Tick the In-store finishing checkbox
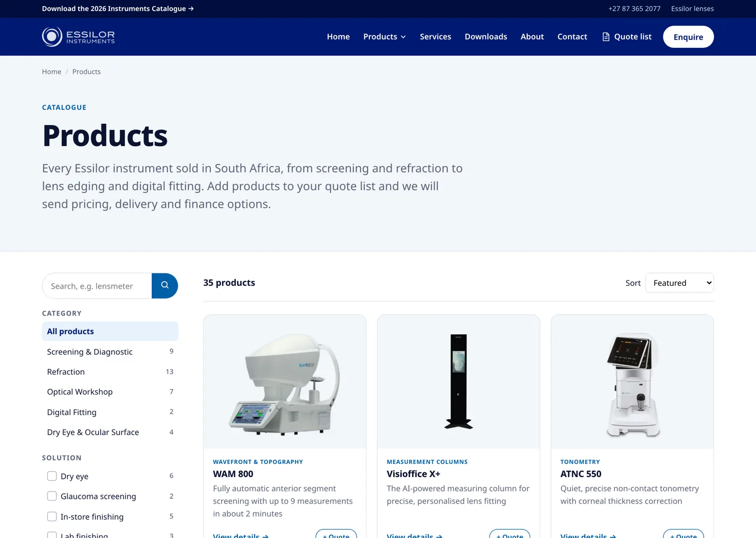Screen dimensions: 756x538 coord(52,516)
